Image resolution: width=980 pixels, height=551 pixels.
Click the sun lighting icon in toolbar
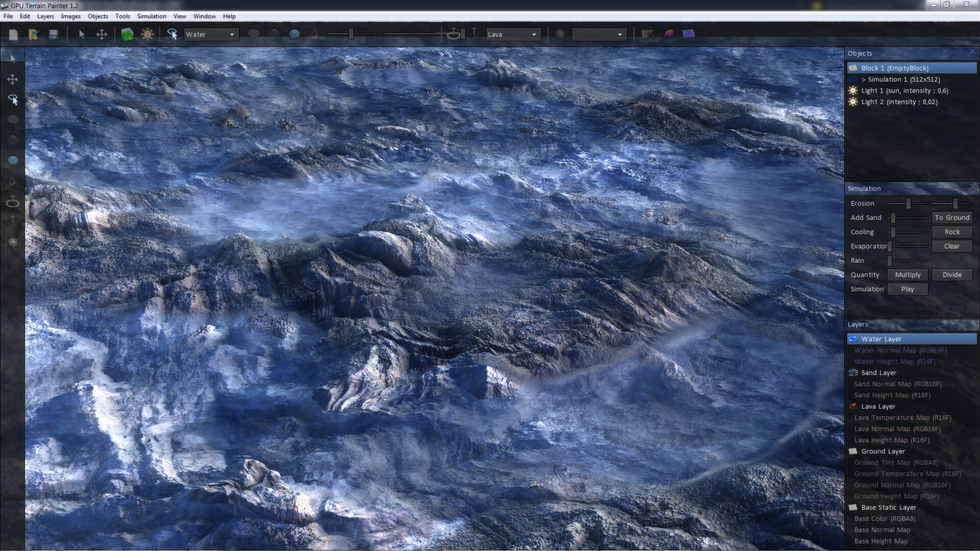coord(148,34)
